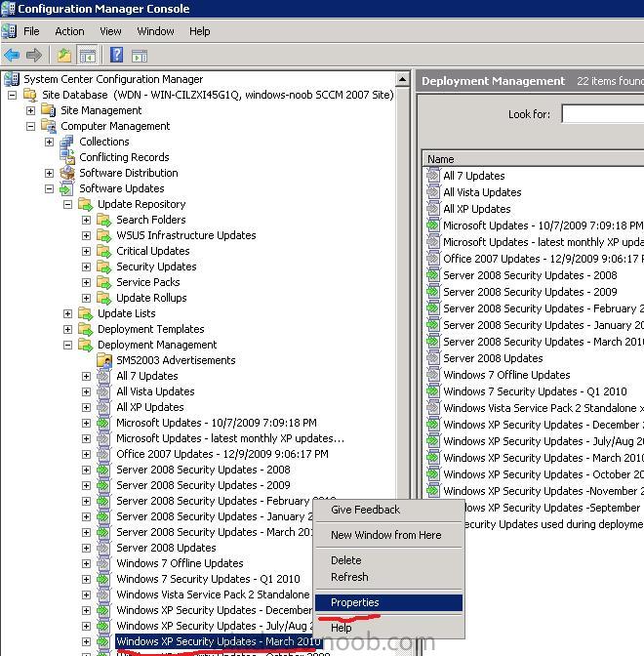Toggle the Show/Hide Console Tree icon
Screen dimensions: 644x656
pyautogui.click(x=88, y=55)
